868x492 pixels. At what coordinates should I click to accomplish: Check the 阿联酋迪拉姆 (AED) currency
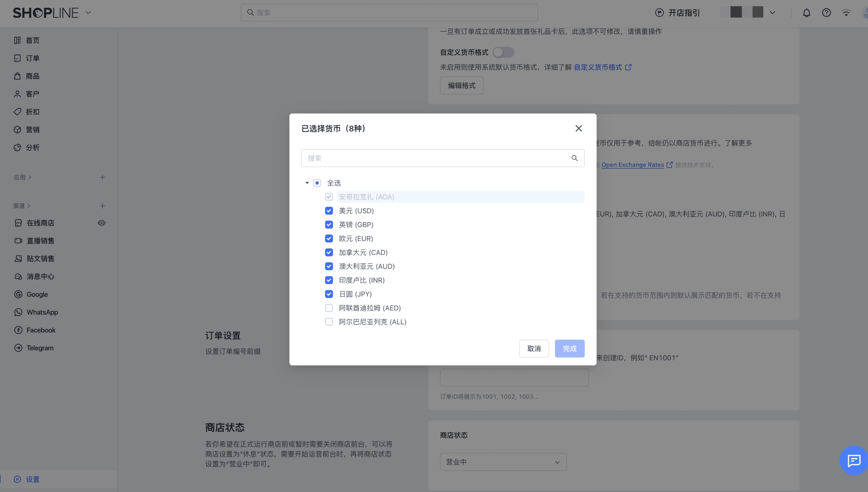pos(329,308)
